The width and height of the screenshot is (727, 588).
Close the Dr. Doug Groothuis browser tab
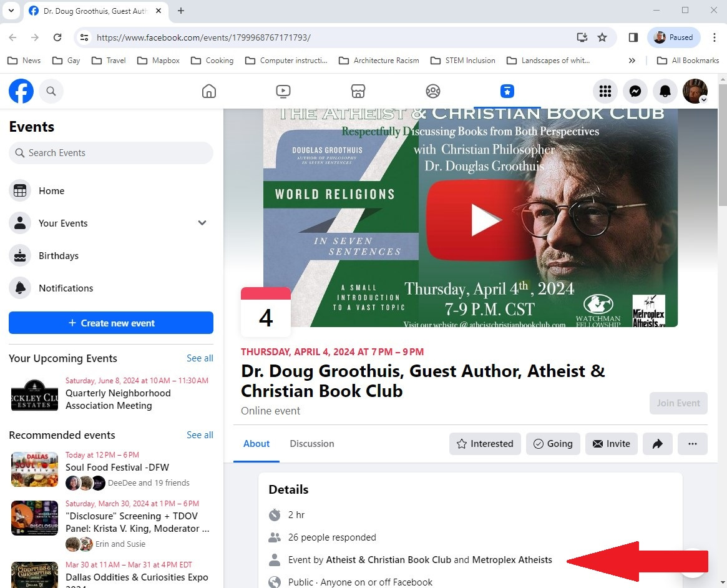[x=159, y=11]
